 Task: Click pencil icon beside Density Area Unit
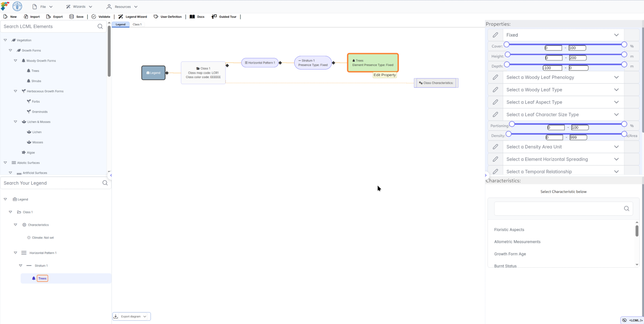(x=495, y=147)
